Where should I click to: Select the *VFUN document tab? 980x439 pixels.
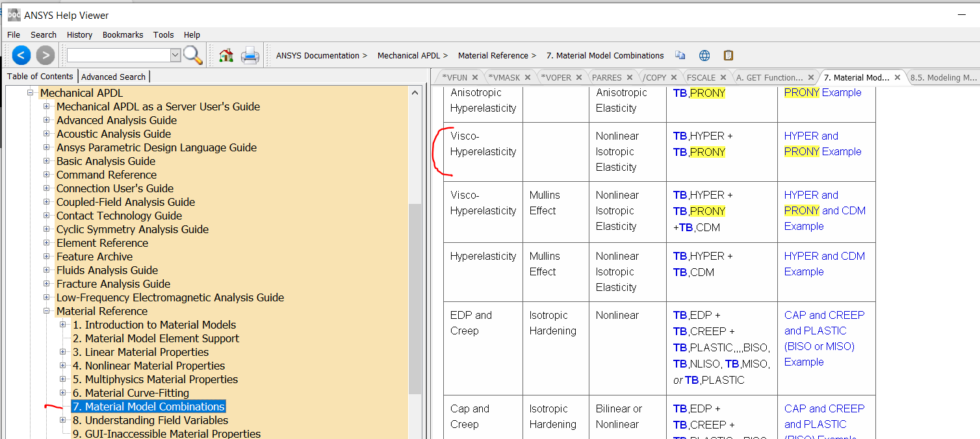coord(455,77)
